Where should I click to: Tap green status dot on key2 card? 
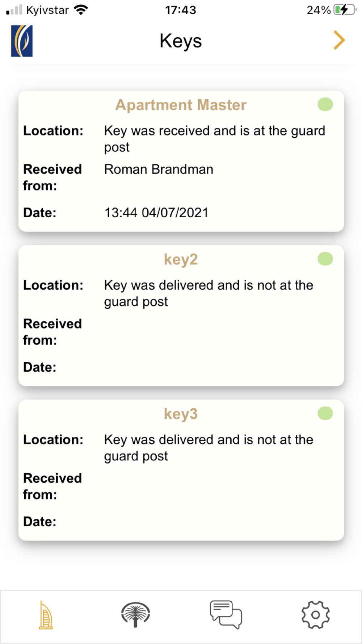(x=325, y=259)
